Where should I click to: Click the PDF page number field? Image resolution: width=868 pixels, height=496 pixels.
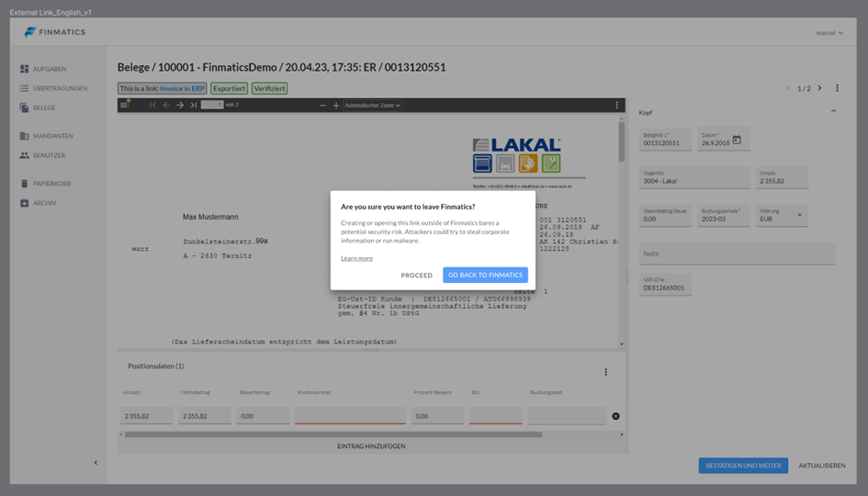tap(212, 105)
